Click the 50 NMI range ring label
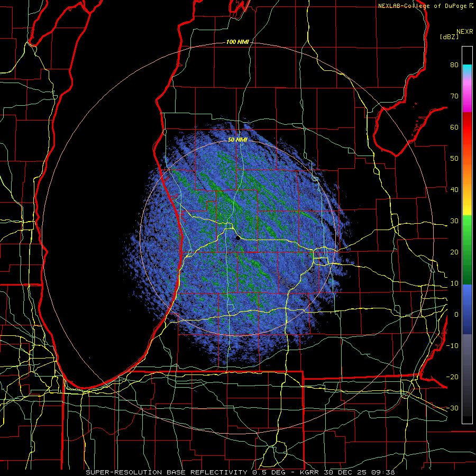This screenshot has width=476, height=476. coord(237,140)
